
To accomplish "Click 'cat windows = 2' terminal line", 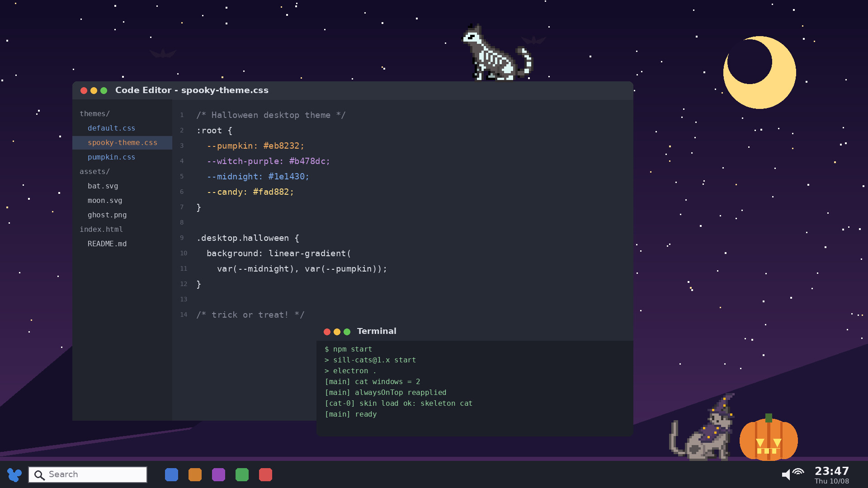I will coord(373,382).
